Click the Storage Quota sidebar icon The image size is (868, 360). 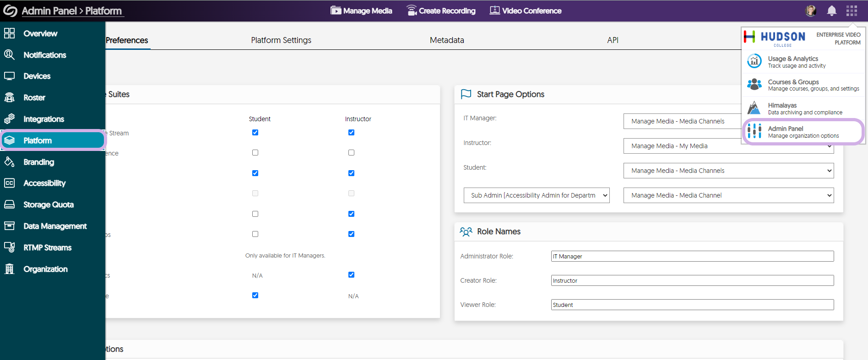click(x=10, y=204)
